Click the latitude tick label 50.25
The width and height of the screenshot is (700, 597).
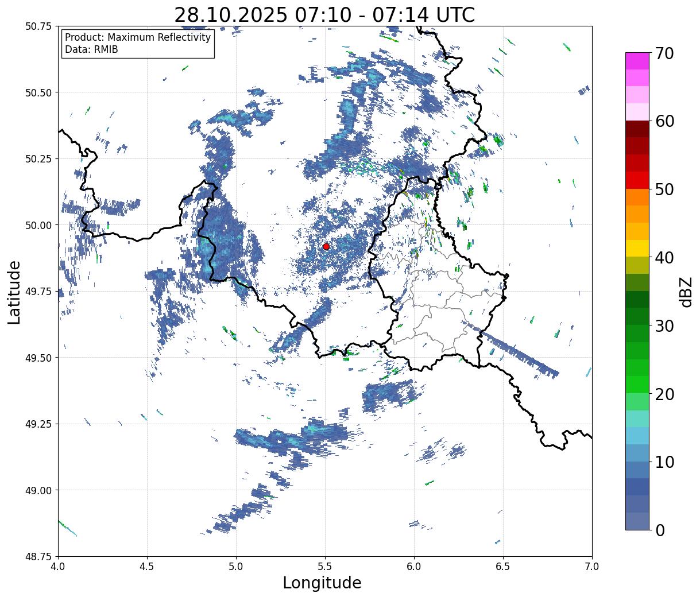tap(38, 159)
